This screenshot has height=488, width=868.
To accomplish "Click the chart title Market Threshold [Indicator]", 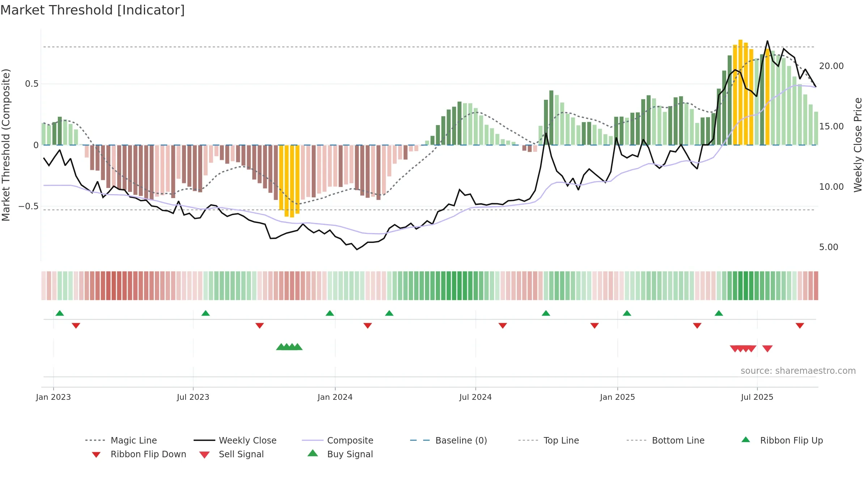I will click(93, 10).
